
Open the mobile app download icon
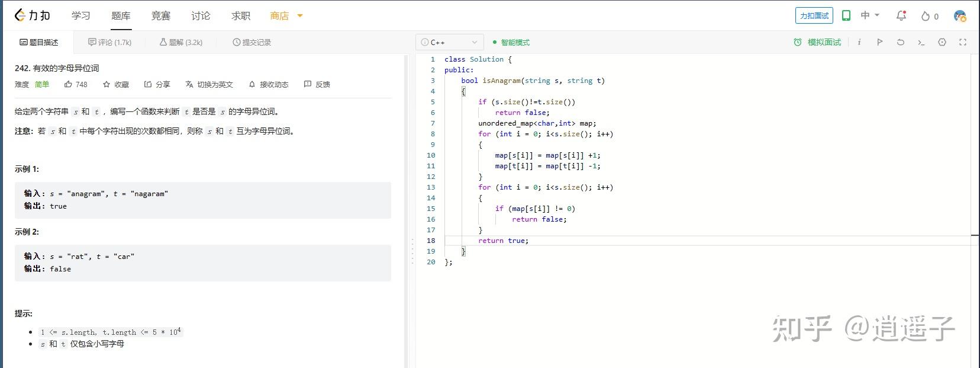click(846, 15)
